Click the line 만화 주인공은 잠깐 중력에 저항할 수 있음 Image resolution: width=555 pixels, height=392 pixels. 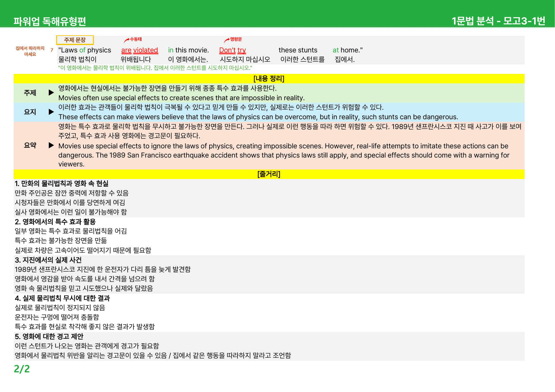tap(72, 193)
